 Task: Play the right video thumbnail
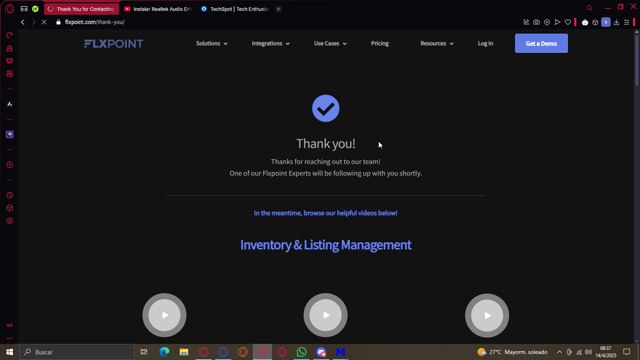[487, 315]
